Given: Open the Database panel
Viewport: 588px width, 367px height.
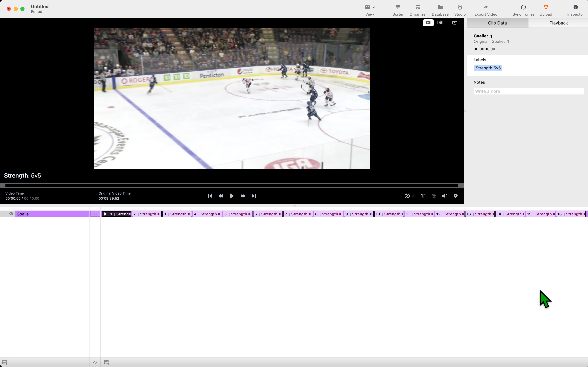Looking at the screenshot, I should (x=440, y=10).
